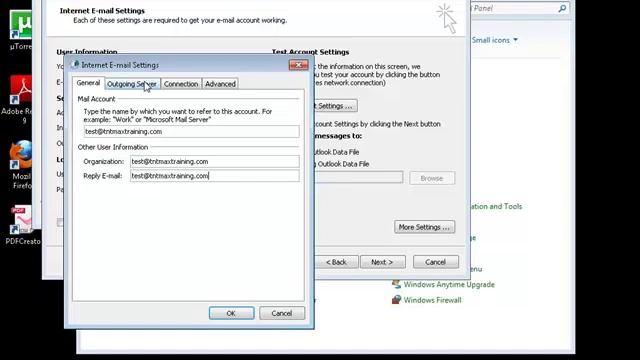Open the General tab
This screenshot has width=640, height=360.
point(88,83)
